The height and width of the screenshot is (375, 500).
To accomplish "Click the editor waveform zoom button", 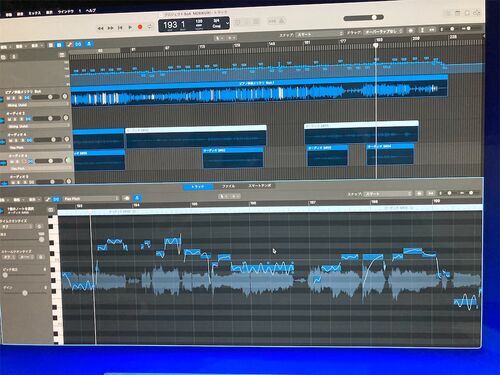I will [420, 193].
